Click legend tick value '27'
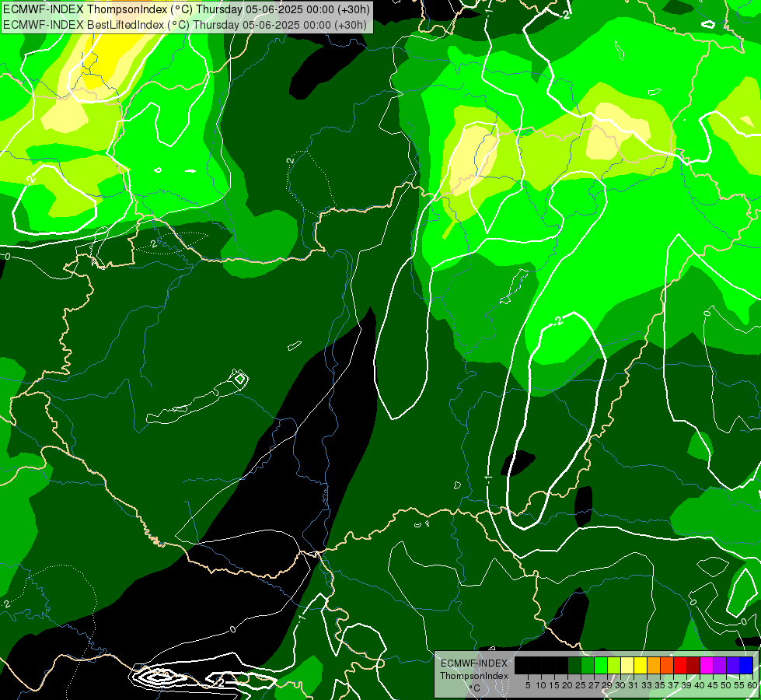761x700 pixels. point(594,685)
